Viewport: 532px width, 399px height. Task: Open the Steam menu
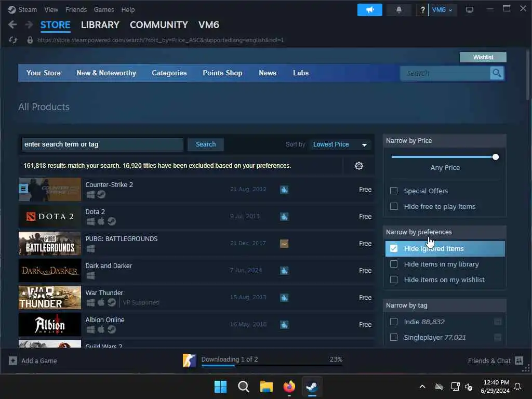(x=28, y=9)
